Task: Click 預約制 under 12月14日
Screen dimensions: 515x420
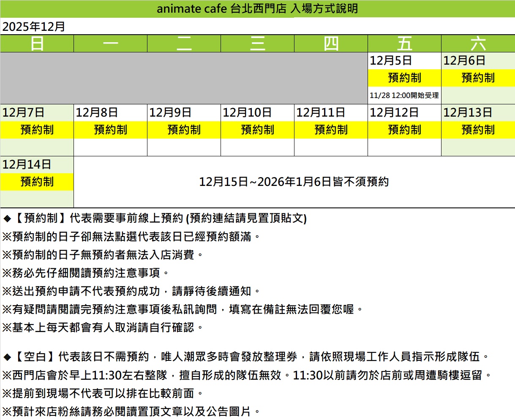Action: (x=37, y=182)
